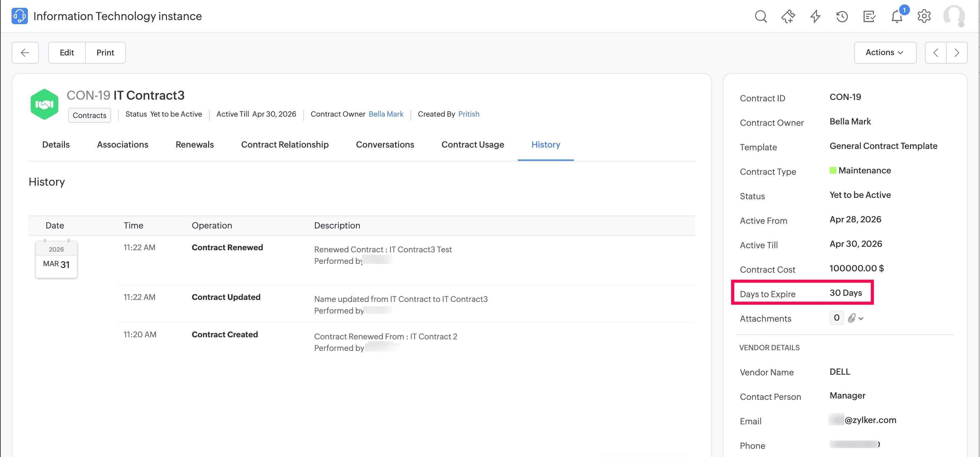The width and height of the screenshot is (980, 457).
Task: Go to next contract chevron
Action: pos(957,52)
